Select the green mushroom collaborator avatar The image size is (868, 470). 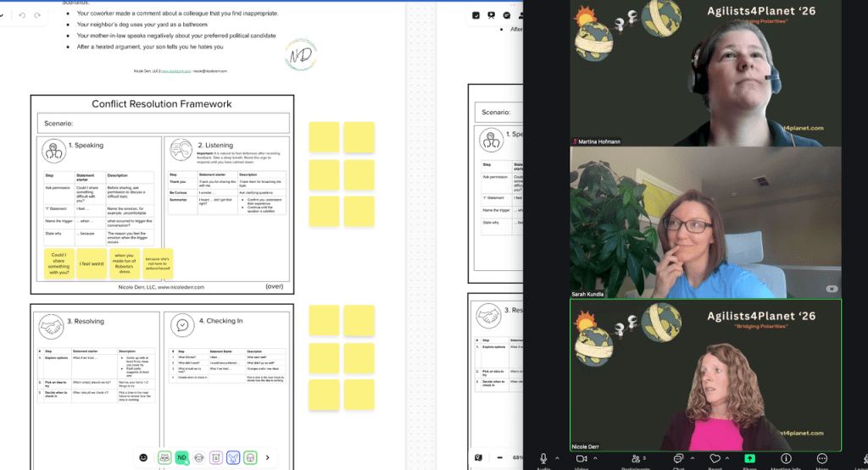pos(250,458)
